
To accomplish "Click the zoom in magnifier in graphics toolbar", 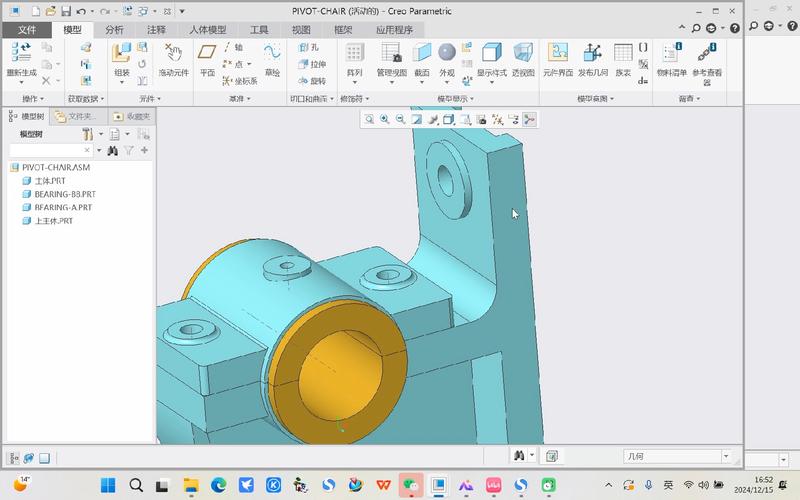I will pyautogui.click(x=385, y=119).
